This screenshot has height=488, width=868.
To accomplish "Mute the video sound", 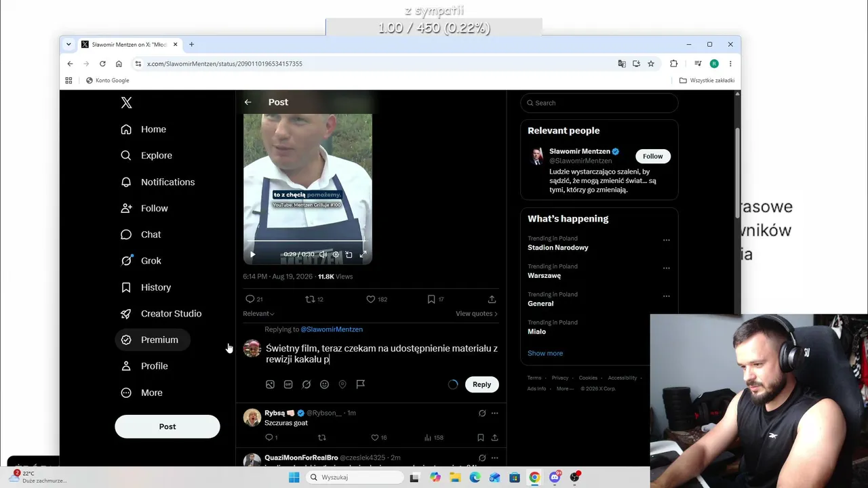I will (x=323, y=255).
